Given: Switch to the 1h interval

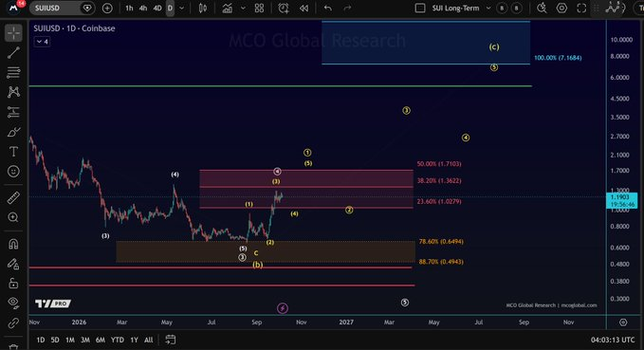Looking at the screenshot, I should click(129, 9).
